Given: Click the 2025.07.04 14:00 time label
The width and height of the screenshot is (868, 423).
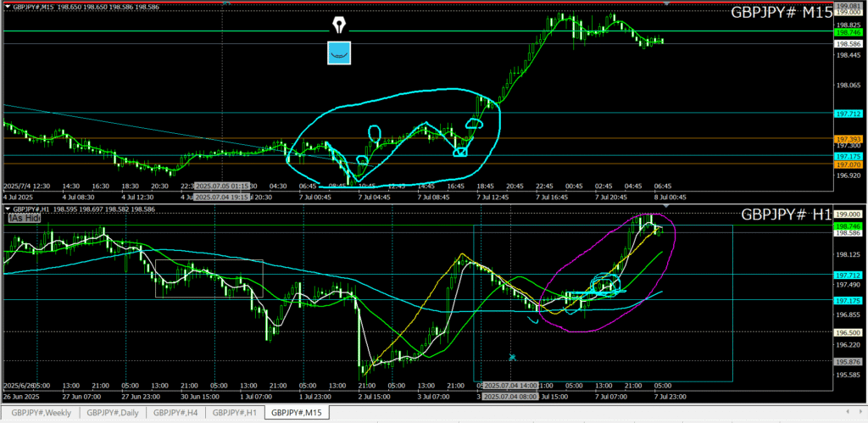Looking at the screenshot, I should tap(509, 385).
